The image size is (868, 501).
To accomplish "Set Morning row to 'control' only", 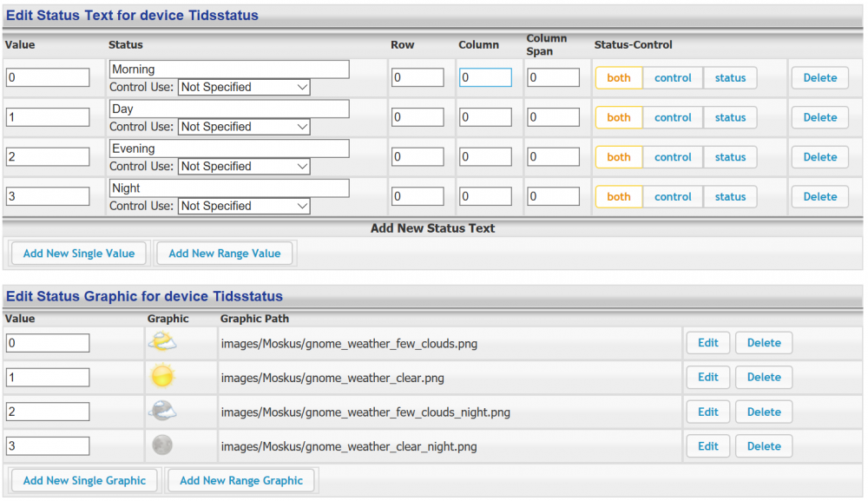I will [673, 78].
